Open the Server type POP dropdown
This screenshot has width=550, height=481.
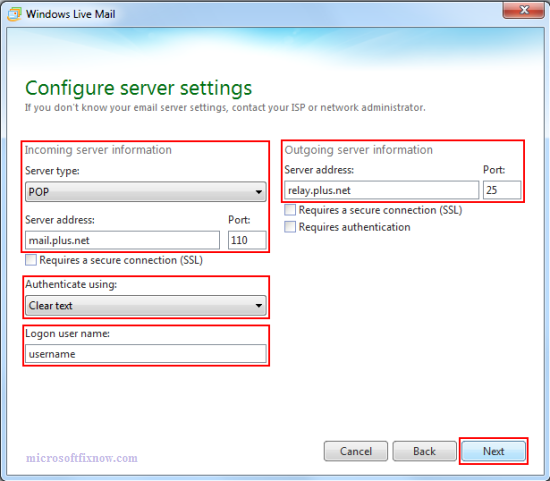(x=146, y=192)
